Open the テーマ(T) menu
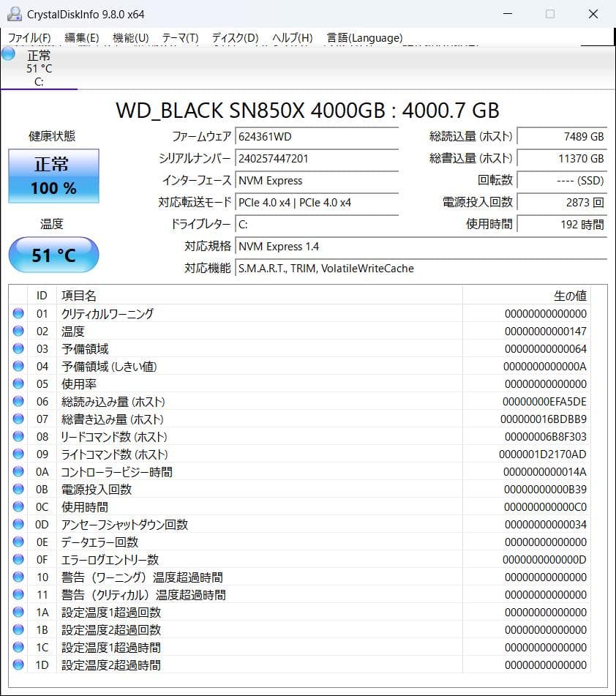 click(x=180, y=38)
